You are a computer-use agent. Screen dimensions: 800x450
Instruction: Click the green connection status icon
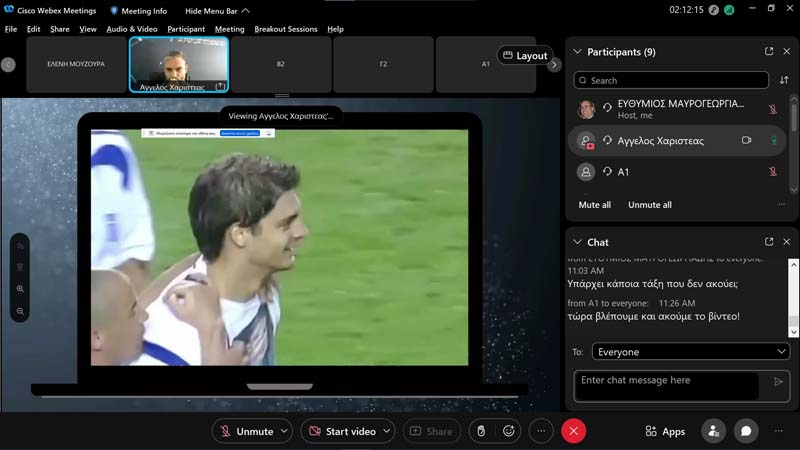(729, 10)
